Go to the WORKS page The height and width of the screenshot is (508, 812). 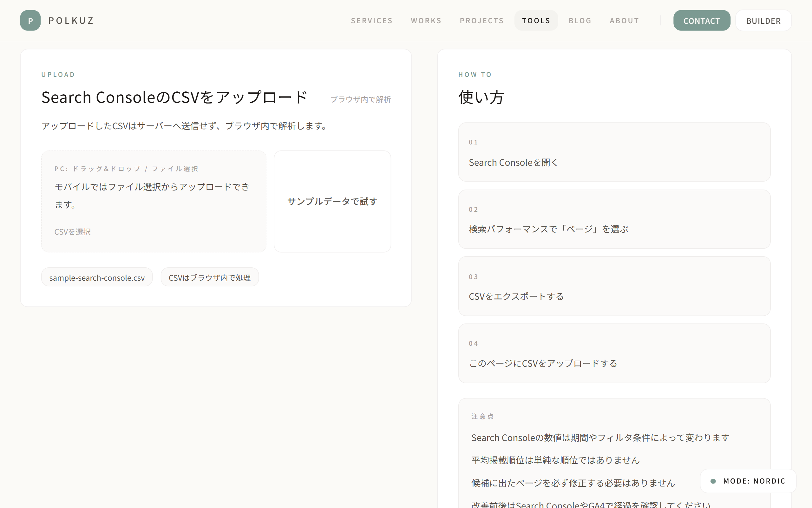(426, 21)
